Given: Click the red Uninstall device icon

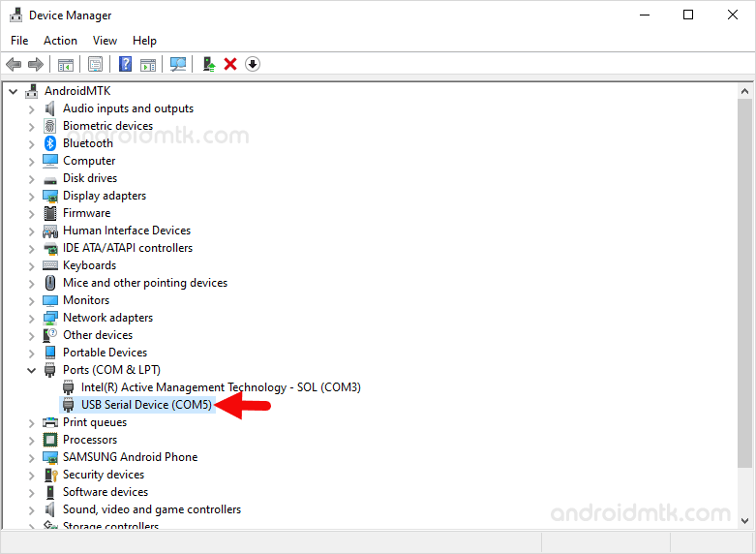Looking at the screenshot, I should pos(230,64).
